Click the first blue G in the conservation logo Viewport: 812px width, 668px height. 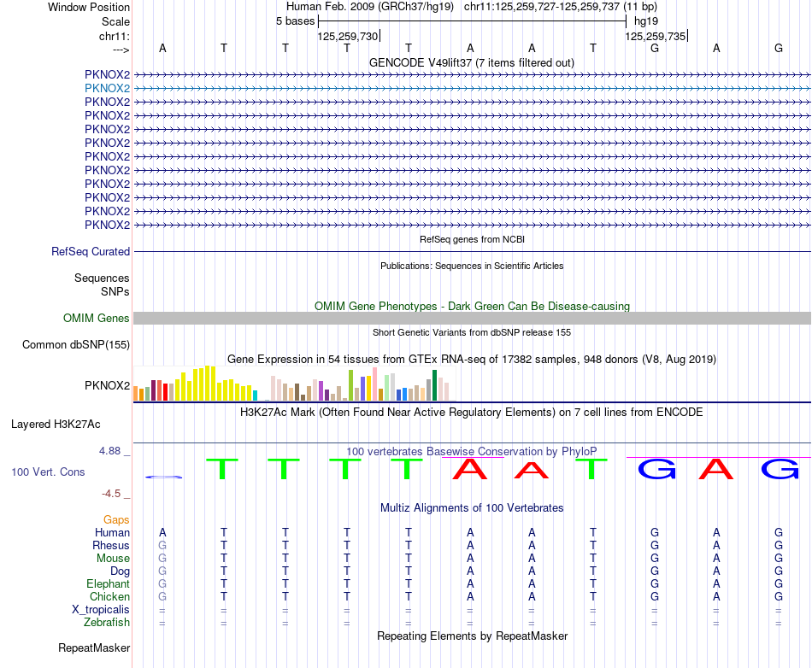[656, 469]
